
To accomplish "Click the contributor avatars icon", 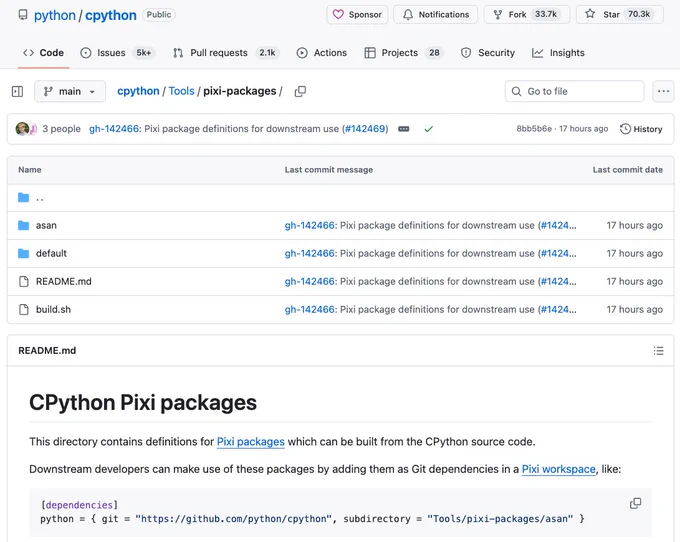I will (x=26, y=129).
